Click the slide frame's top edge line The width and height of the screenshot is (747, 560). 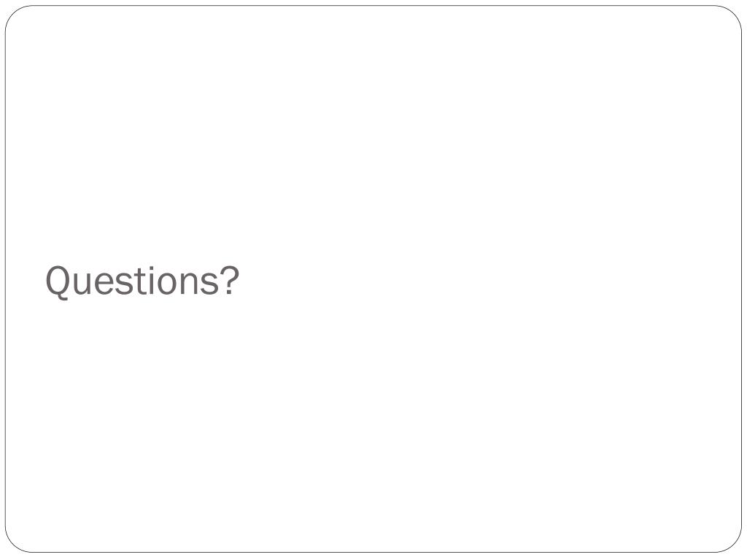pyautogui.click(x=373, y=6)
